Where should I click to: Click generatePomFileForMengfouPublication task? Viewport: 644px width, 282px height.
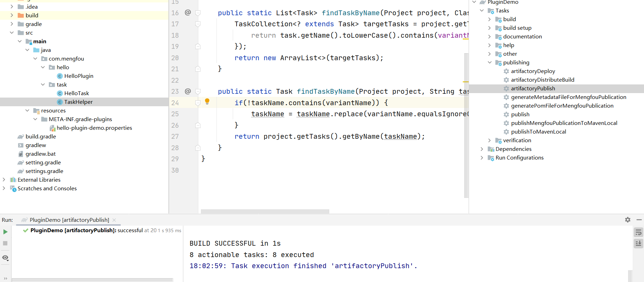(x=562, y=106)
